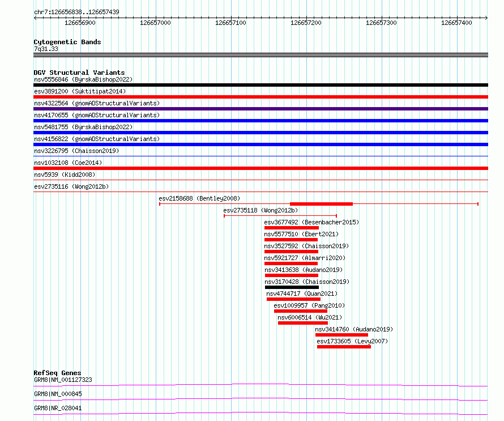
Task: Click the DGV Structural Variants track title
Action: pyautogui.click(x=79, y=73)
